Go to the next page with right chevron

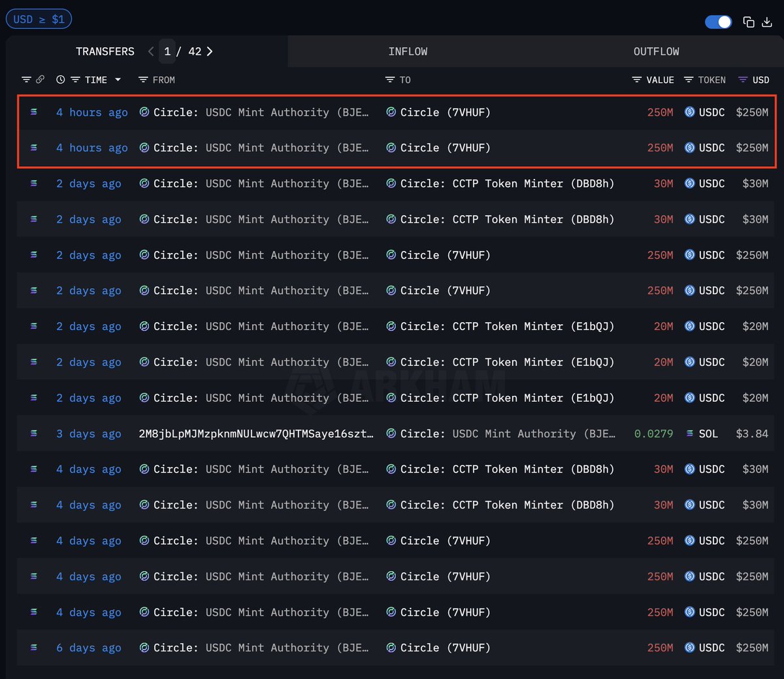coord(210,52)
